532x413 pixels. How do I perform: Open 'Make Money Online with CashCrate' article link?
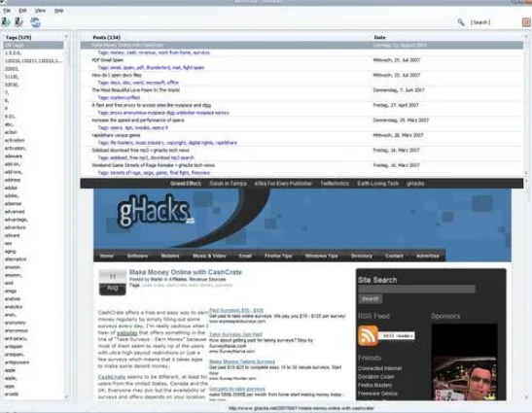coord(185,272)
